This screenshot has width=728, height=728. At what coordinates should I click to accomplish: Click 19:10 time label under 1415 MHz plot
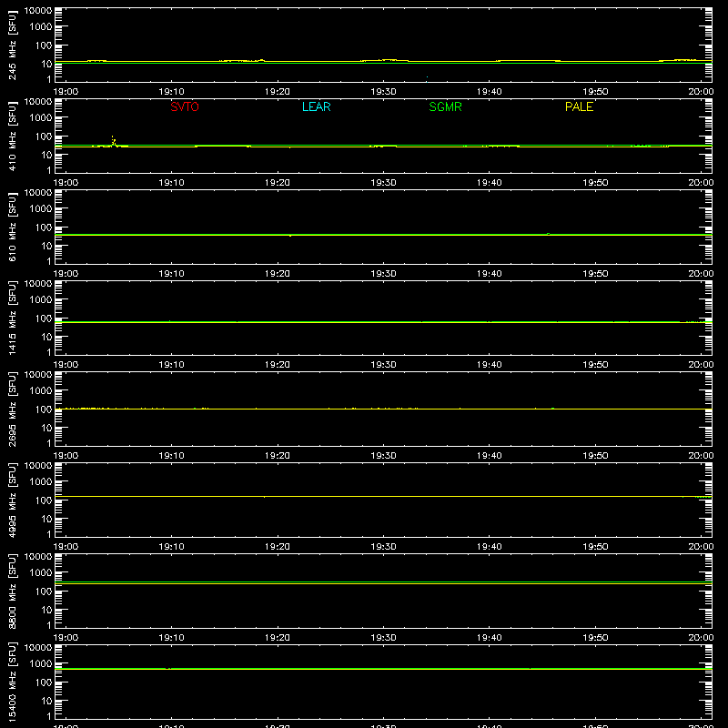[171, 365]
